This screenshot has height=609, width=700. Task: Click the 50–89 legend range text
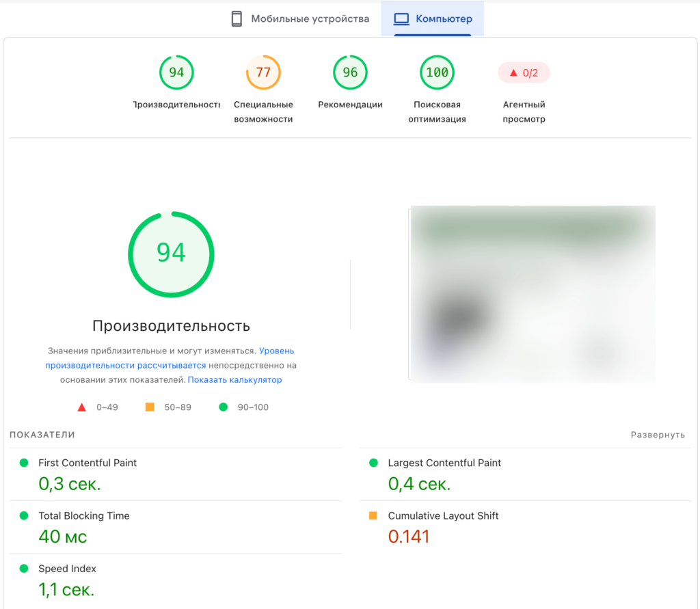tap(178, 407)
